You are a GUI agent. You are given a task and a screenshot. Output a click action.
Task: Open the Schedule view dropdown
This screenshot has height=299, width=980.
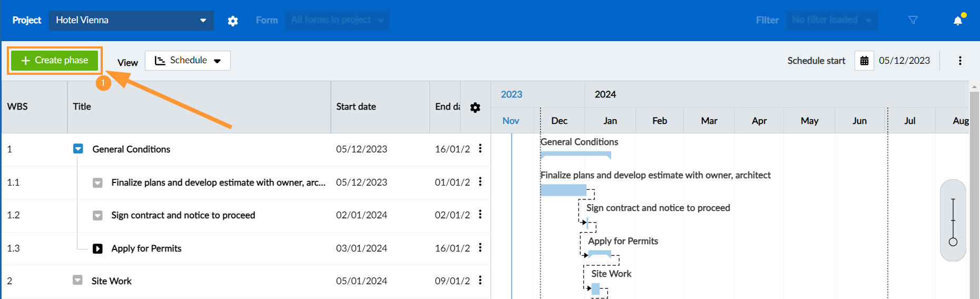[x=188, y=61]
